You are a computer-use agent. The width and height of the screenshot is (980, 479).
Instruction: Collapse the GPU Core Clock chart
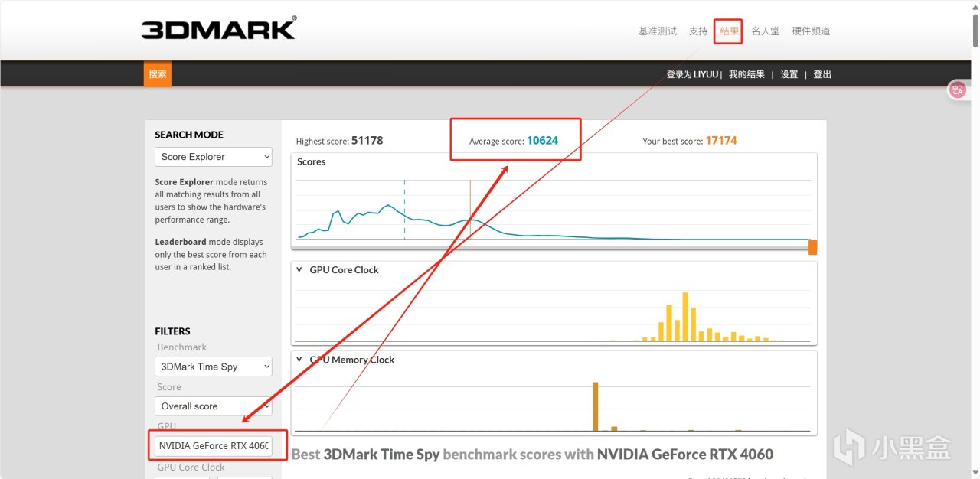coord(299,270)
